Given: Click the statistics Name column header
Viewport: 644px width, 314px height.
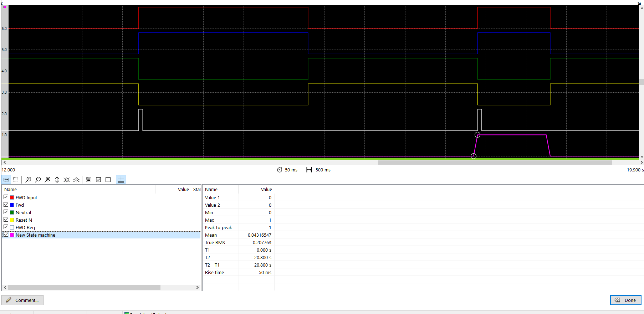Looking at the screenshot, I should point(220,189).
